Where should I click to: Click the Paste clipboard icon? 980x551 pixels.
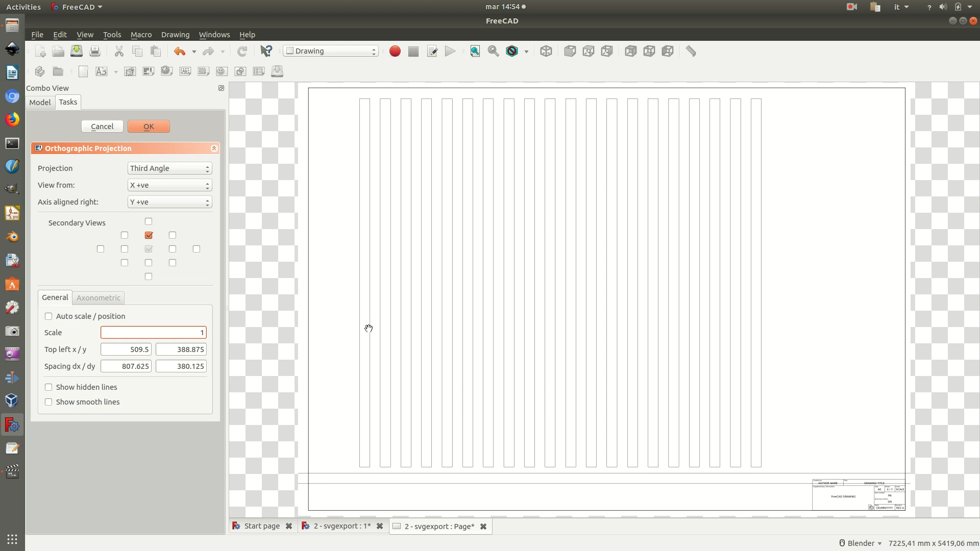156,51
